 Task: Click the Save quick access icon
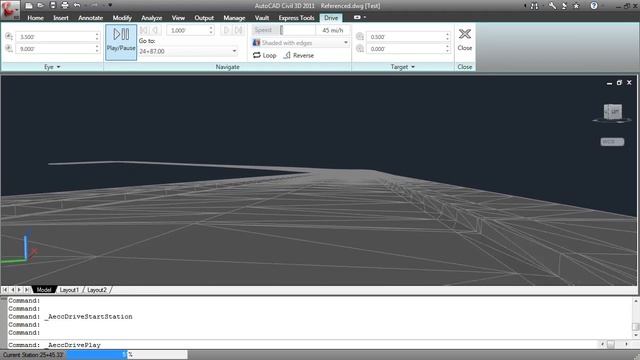coord(53,5)
